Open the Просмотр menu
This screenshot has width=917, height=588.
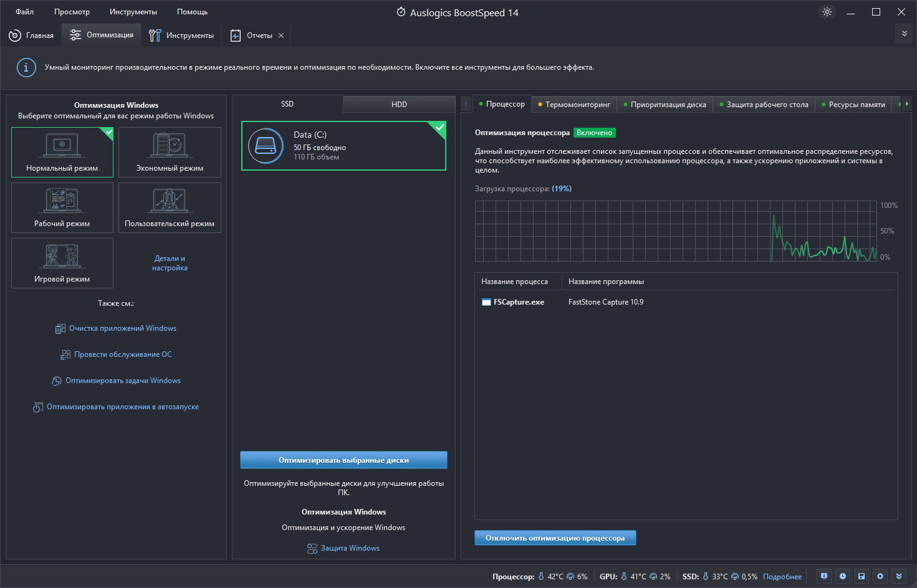[72, 12]
